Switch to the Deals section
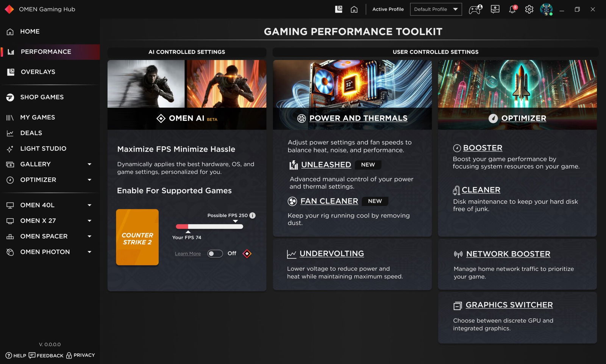The image size is (606, 364). [x=31, y=133]
